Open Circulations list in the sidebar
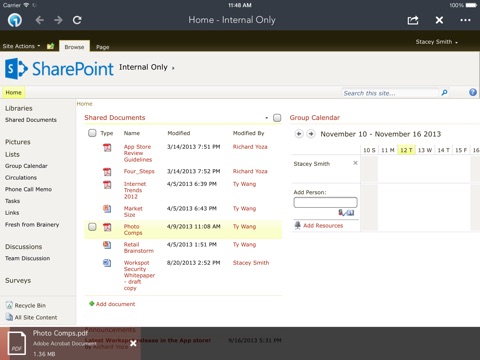The width and height of the screenshot is (480, 360). click(21, 177)
